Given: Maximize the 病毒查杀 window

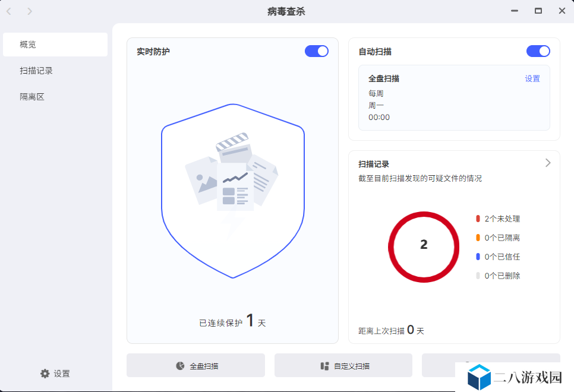Looking at the screenshot, I should 538,11.
